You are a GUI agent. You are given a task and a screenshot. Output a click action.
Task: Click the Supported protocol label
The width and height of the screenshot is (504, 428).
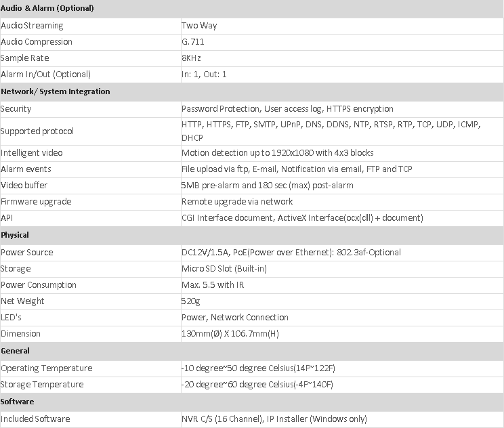tap(37, 131)
